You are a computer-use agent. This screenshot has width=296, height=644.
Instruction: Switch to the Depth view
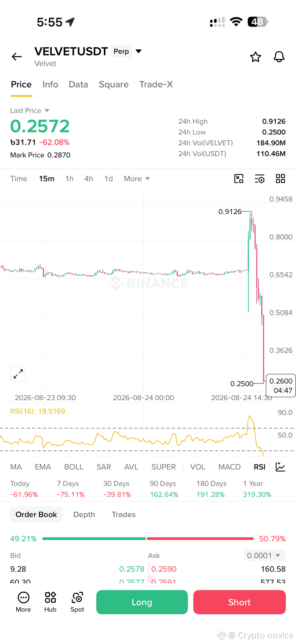(84, 514)
